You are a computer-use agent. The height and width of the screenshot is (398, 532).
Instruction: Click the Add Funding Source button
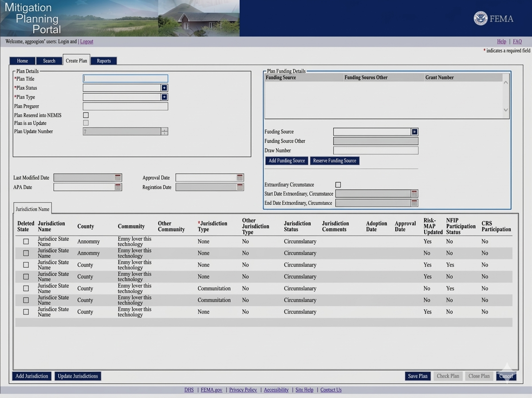coord(287,161)
